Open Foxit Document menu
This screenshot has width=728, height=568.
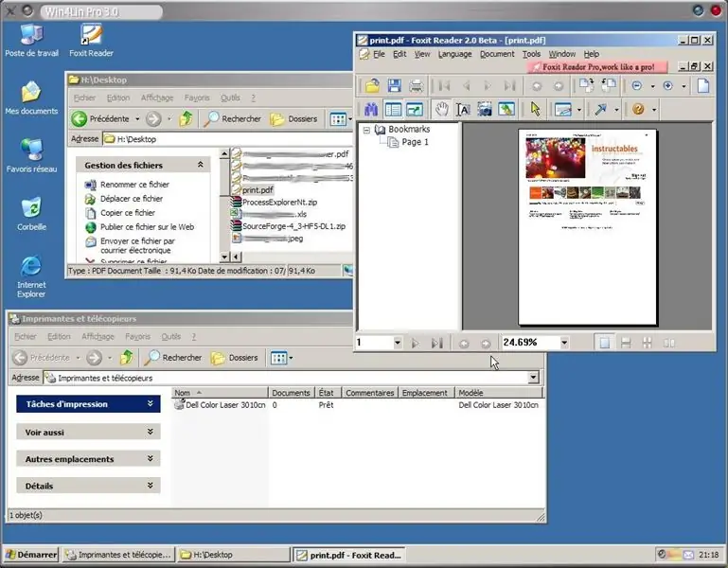coord(497,54)
